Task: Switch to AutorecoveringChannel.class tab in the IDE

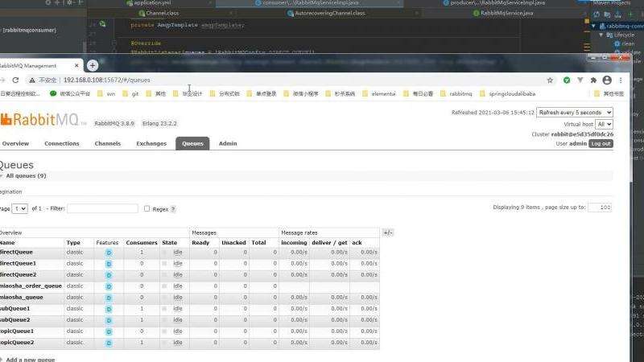Action: [330, 13]
